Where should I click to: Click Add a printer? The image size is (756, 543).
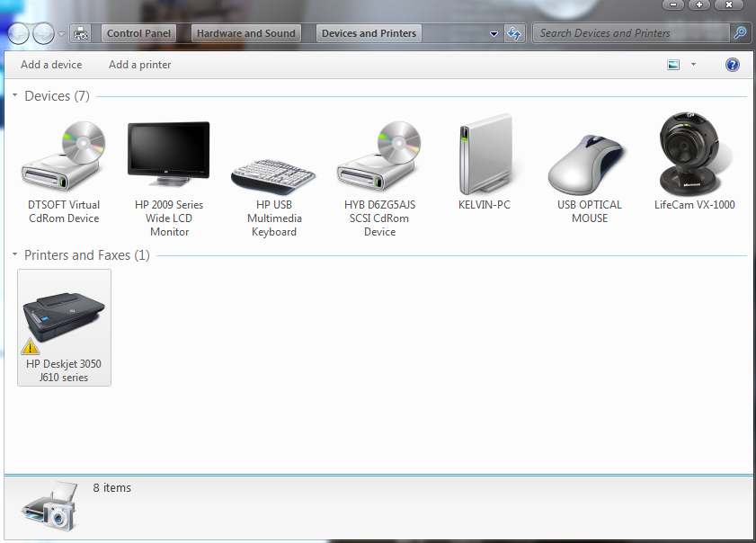click(140, 65)
